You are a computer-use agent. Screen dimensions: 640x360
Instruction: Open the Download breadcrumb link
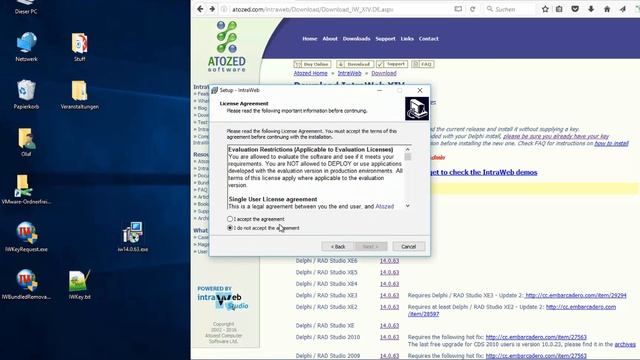(384, 73)
